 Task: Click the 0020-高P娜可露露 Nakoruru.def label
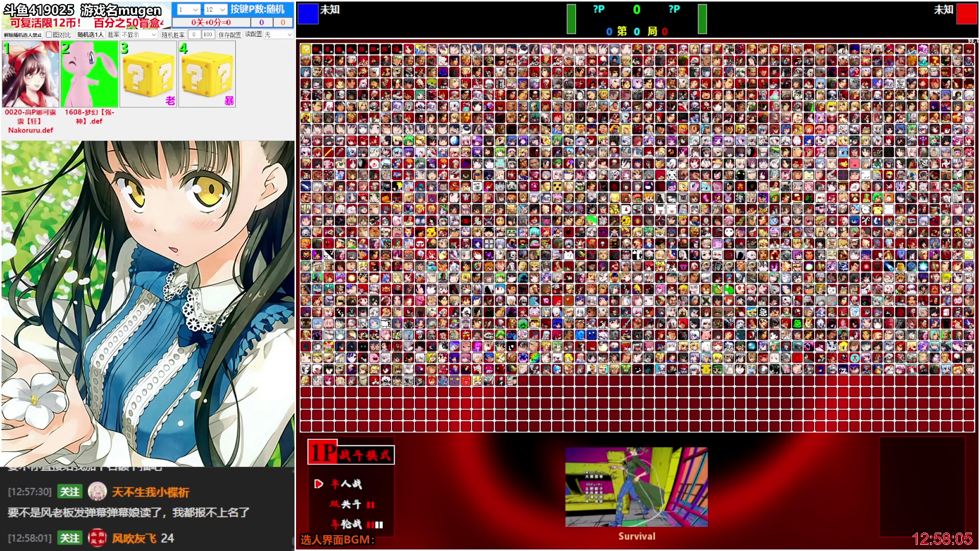pyautogui.click(x=31, y=121)
